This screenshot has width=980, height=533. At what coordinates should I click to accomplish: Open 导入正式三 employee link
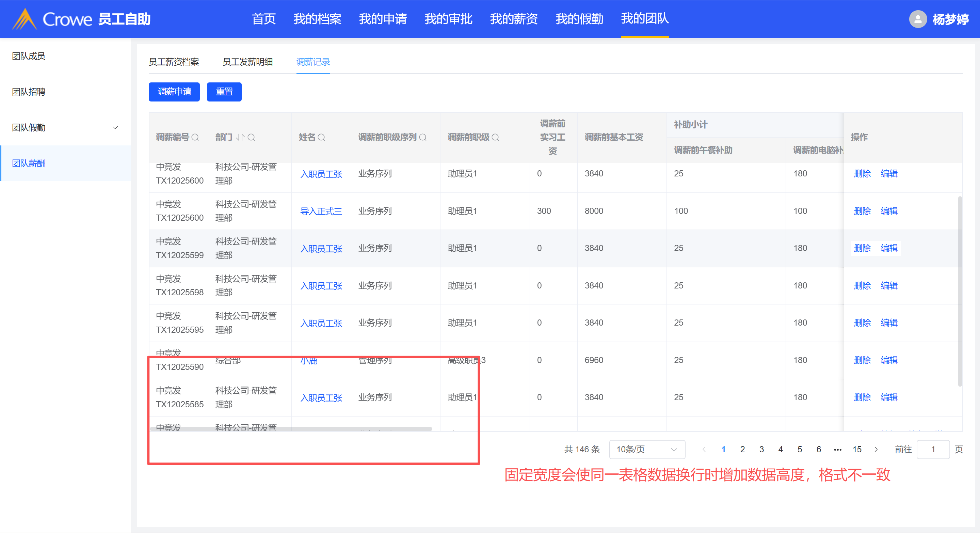321,211
